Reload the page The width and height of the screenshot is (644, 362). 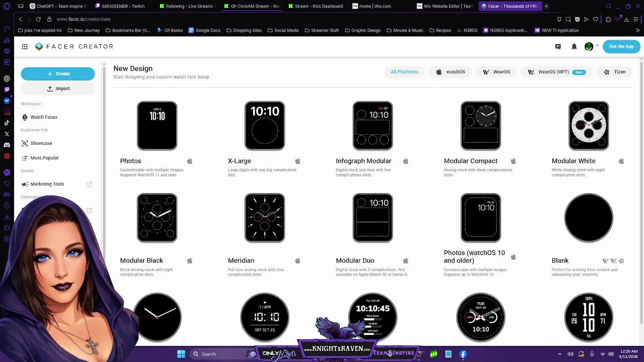pos(38,19)
